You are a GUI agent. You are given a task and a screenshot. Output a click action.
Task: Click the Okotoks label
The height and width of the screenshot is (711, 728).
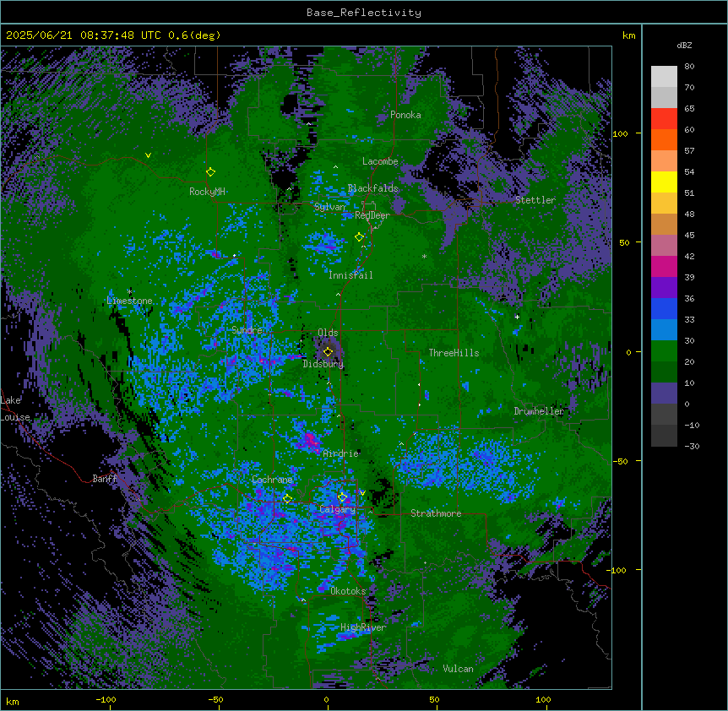tap(348, 591)
